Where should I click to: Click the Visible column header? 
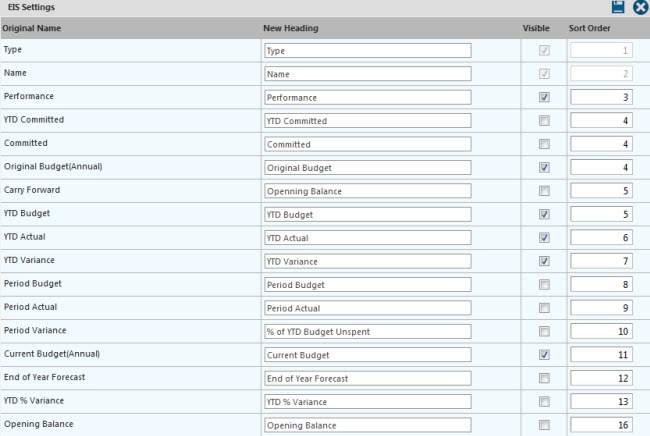(536, 28)
